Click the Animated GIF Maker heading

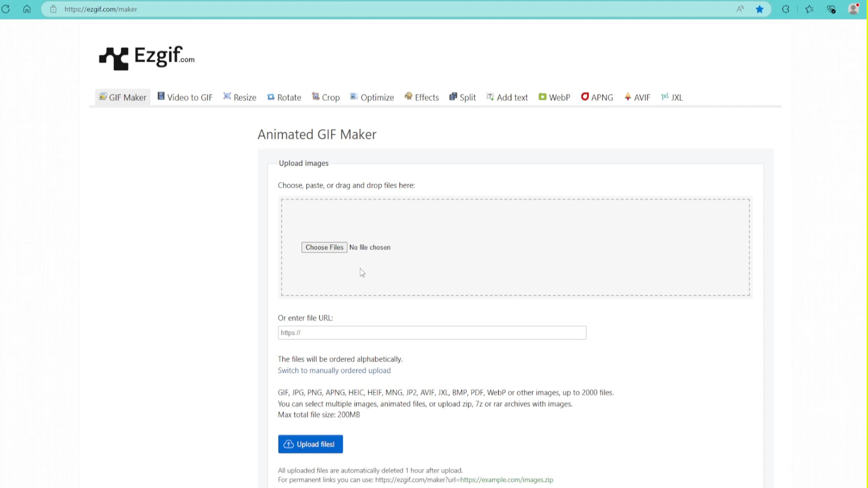pyautogui.click(x=317, y=135)
